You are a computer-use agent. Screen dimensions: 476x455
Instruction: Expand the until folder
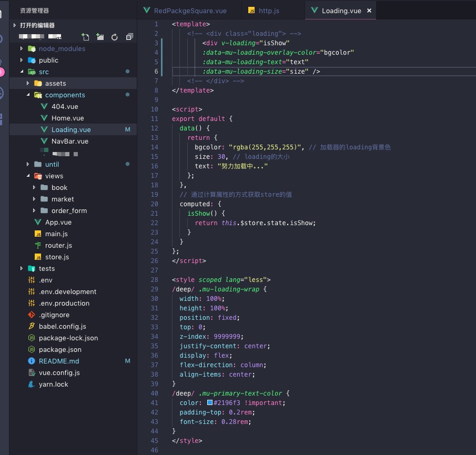[28, 164]
